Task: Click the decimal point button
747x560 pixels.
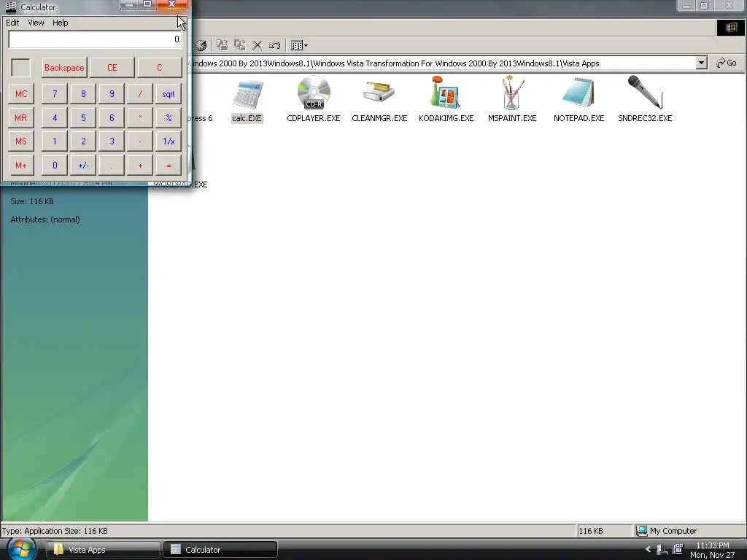Action: [112, 166]
